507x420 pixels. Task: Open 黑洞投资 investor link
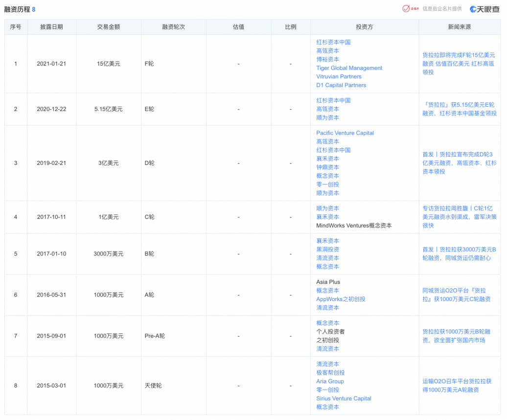[327, 249]
